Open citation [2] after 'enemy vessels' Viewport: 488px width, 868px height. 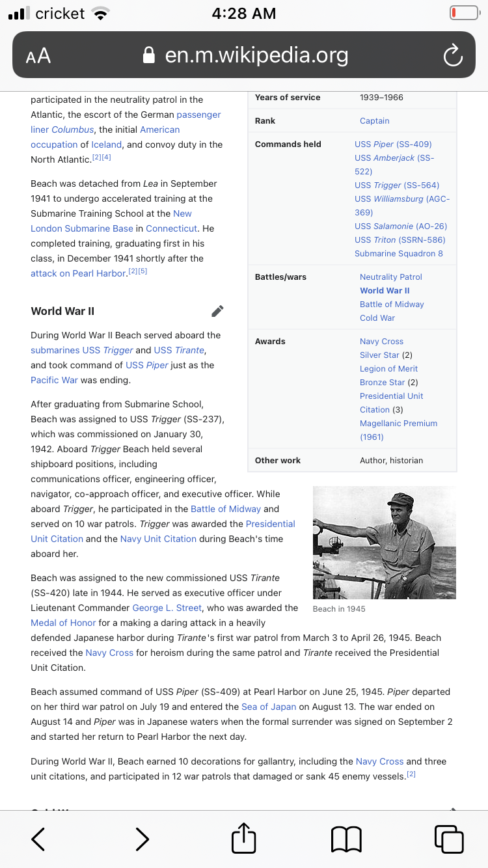tap(411, 774)
